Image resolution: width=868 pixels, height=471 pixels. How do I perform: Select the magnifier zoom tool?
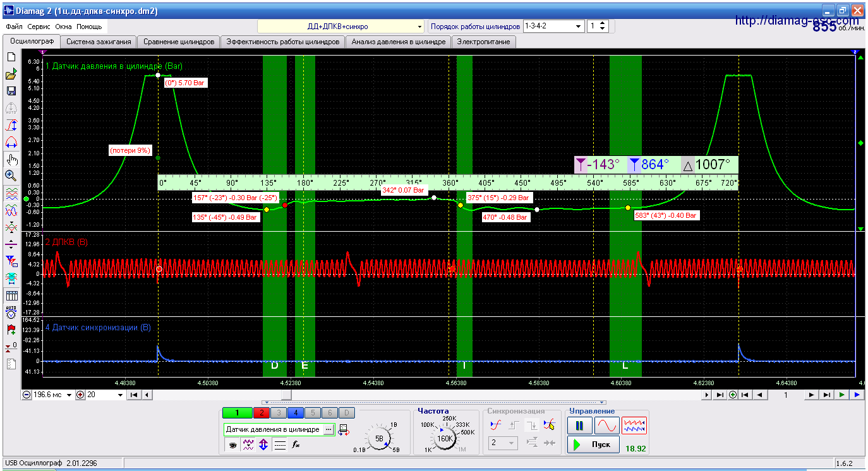11,176
